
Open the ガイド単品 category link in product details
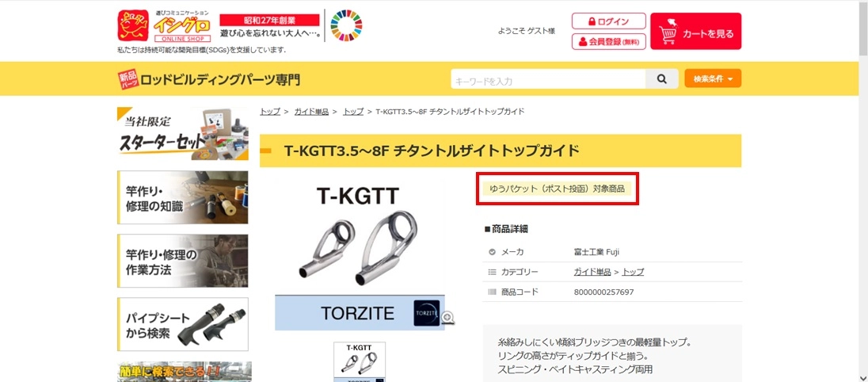(x=592, y=272)
